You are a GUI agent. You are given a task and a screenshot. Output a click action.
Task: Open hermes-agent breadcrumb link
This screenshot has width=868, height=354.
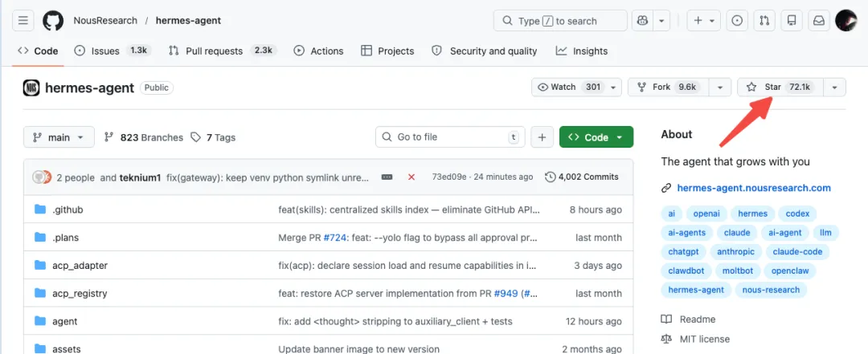188,21
